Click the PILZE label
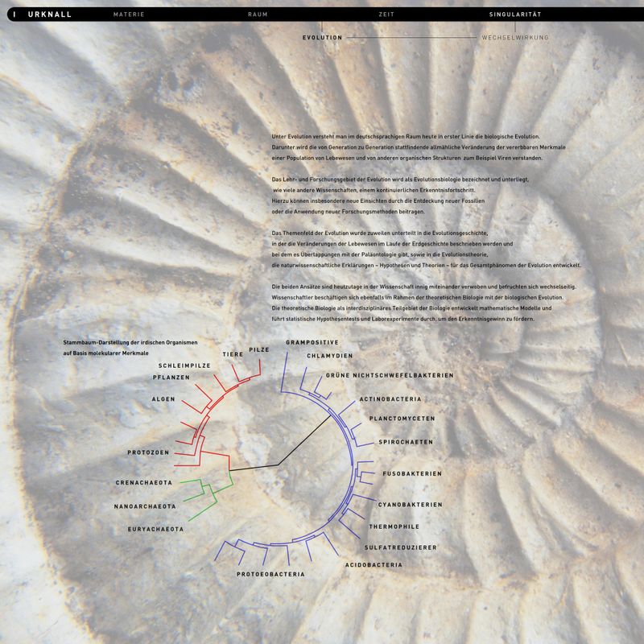The height and width of the screenshot is (644, 644). [259, 349]
